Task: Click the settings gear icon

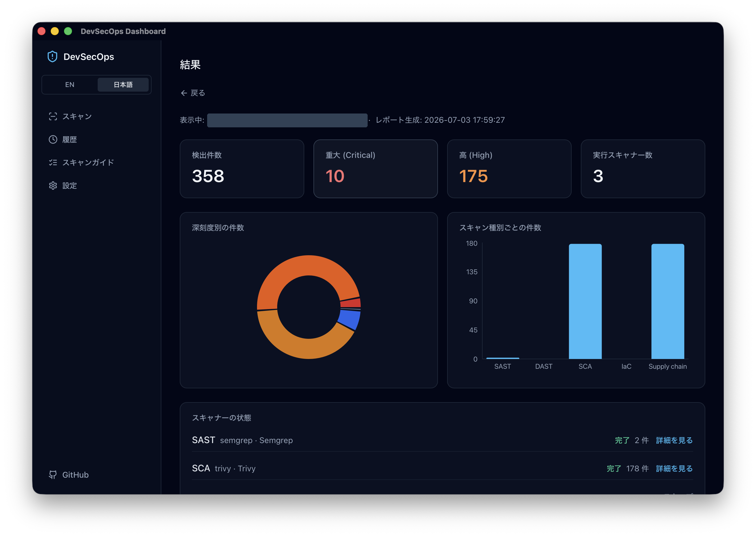Action: tap(53, 186)
